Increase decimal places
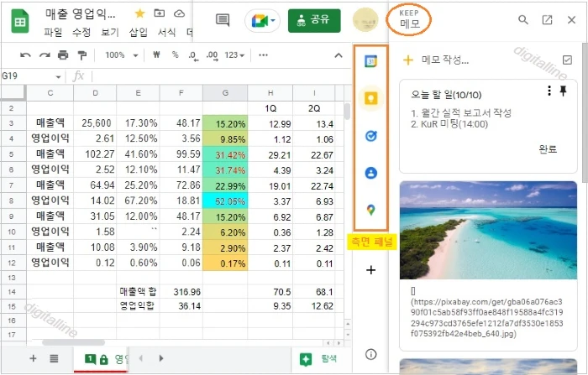The height and width of the screenshot is (375, 588). (213, 55)
